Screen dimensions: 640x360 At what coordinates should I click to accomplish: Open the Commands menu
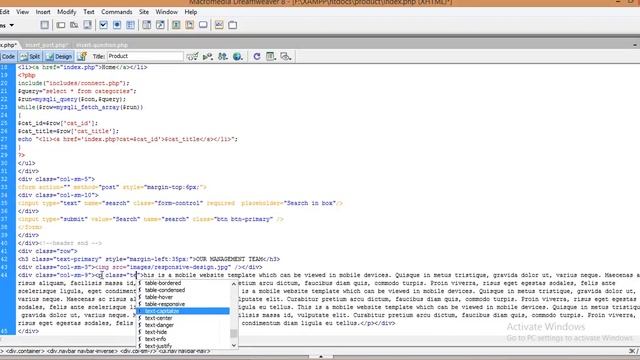[x=117, y=12]
